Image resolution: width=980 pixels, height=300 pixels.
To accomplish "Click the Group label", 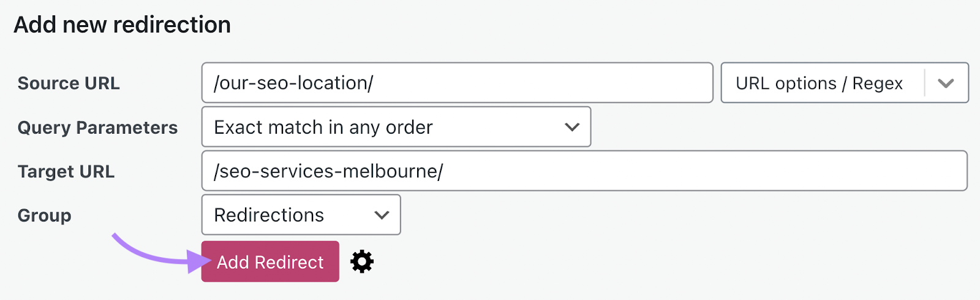I will point(44,216).
